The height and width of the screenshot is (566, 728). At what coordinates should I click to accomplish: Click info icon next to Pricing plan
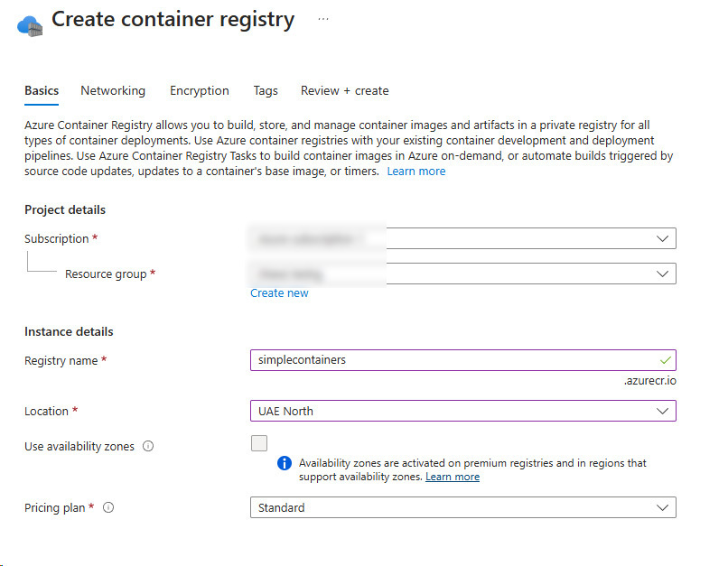(108, 507)
